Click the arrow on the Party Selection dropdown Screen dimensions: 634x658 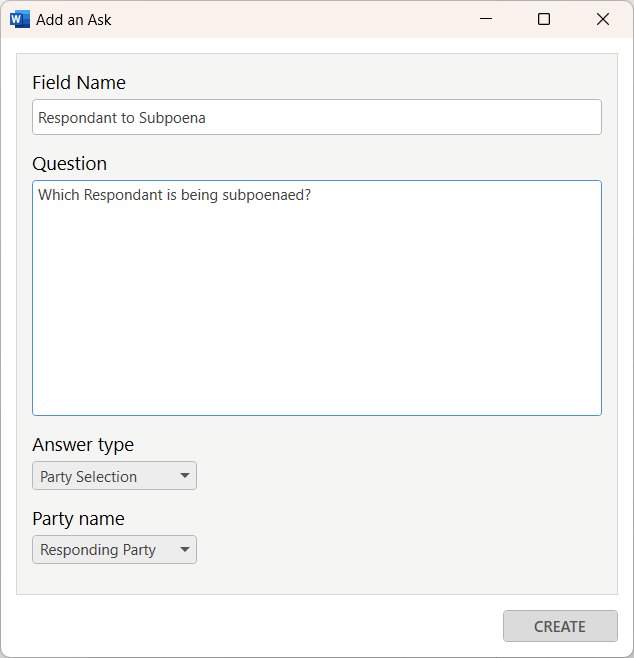(185, 475)
